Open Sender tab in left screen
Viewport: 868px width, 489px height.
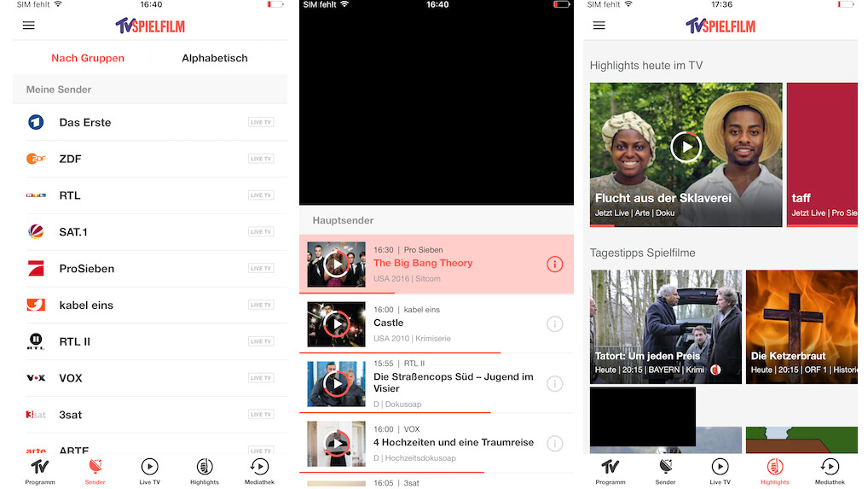pos(95,472)
